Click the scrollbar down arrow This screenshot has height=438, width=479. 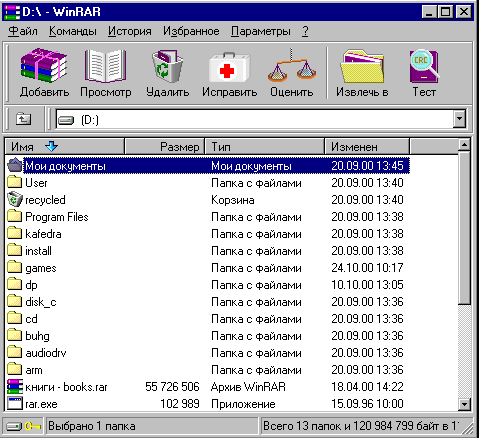[x=464, y=404]
